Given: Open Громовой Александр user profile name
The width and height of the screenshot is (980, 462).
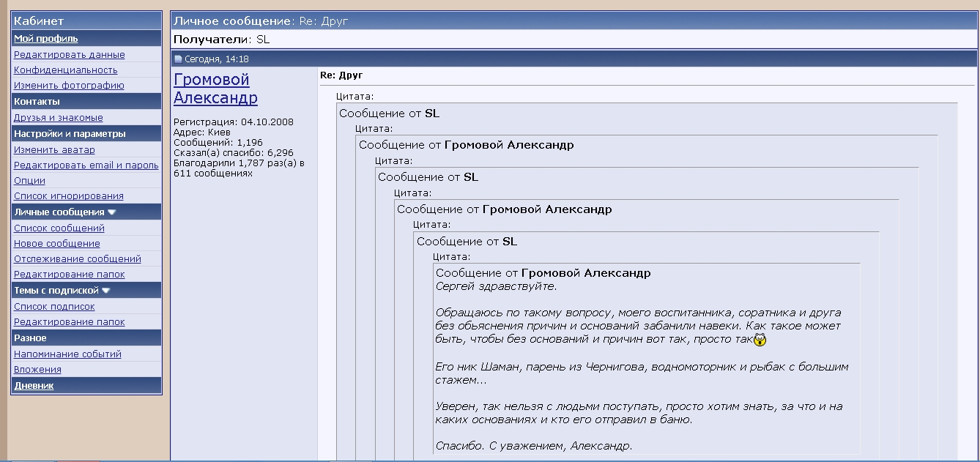Looking at the screenshot, I should tap(215, 89).
